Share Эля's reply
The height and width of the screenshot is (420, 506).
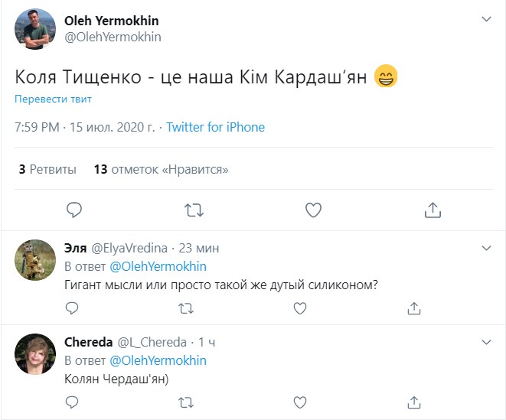pos(414,308)
